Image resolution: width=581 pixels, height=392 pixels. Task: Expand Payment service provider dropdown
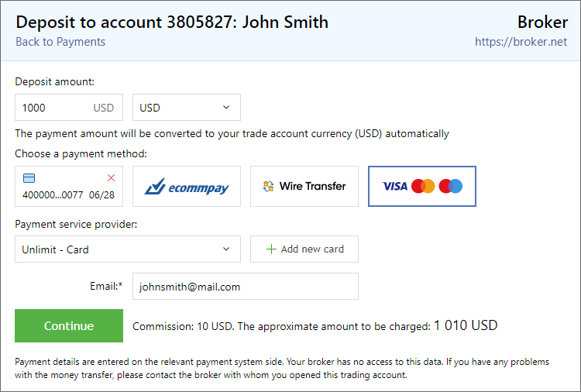(128, 249)
